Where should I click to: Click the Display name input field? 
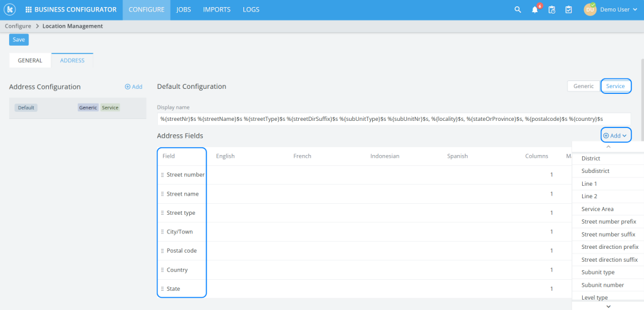[393, 119]
